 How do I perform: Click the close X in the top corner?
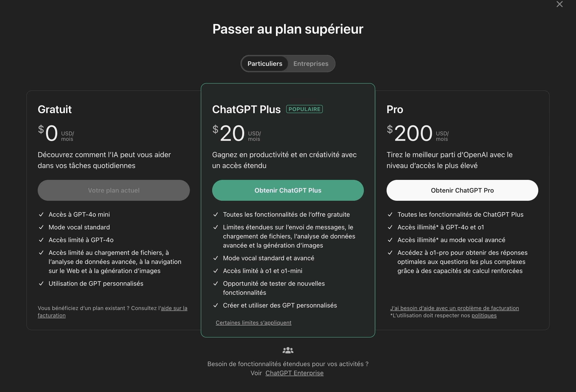(x=560, y=4)
